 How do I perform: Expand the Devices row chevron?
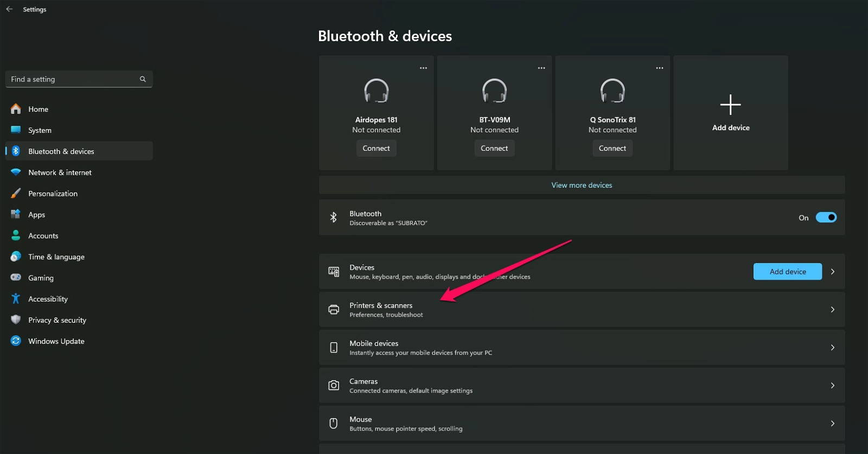(832, 272)
